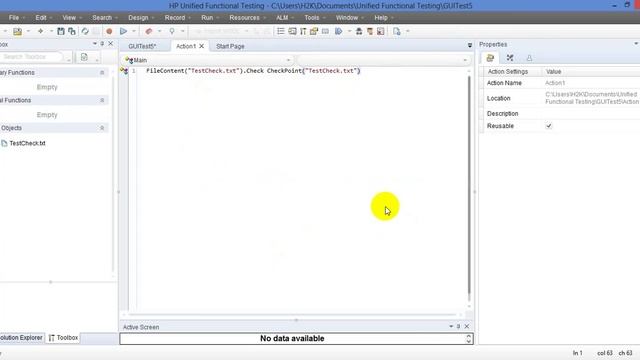Pin the Active Screen pane
Image resolution: width=640 pixels, height=360 pixels.
[x=458, y=327]
